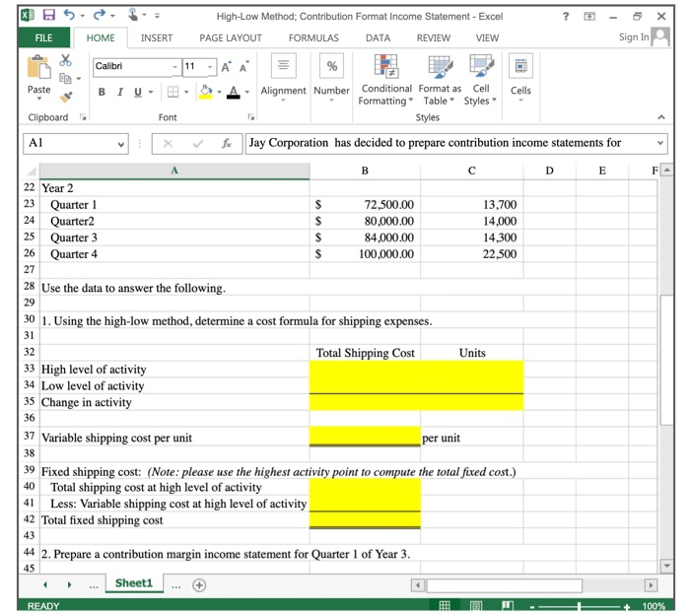
Task: Switch to the DATA tab
Action: coord(378,37)
